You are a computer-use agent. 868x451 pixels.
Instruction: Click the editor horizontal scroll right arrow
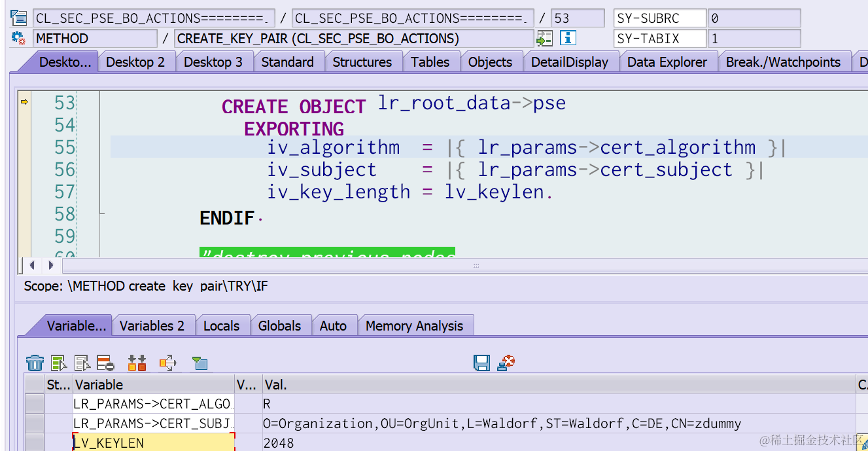pos(51,266)
